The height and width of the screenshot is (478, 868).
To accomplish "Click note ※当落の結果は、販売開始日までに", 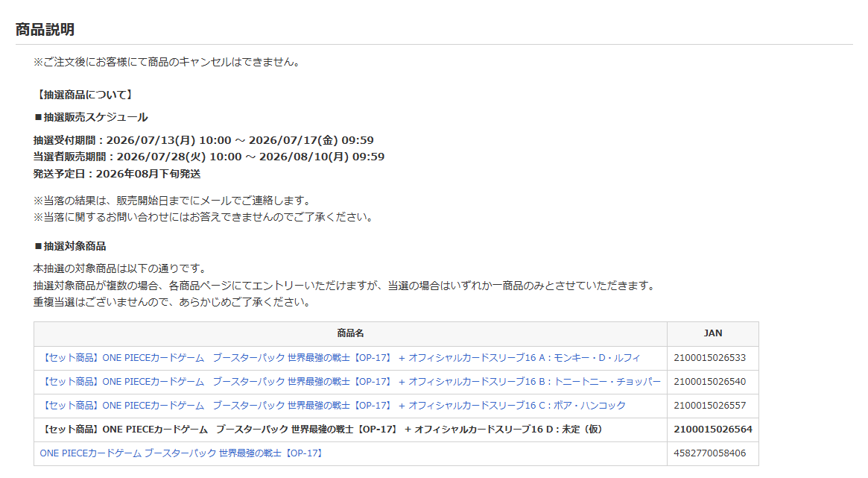I will tap(174, 201).
